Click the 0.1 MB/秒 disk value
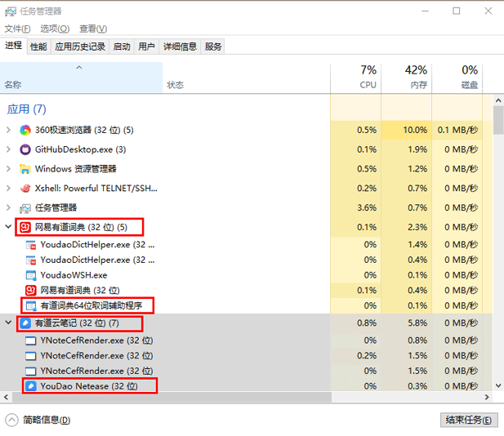Screen dimensions: 504x436 tap(457, 130)
